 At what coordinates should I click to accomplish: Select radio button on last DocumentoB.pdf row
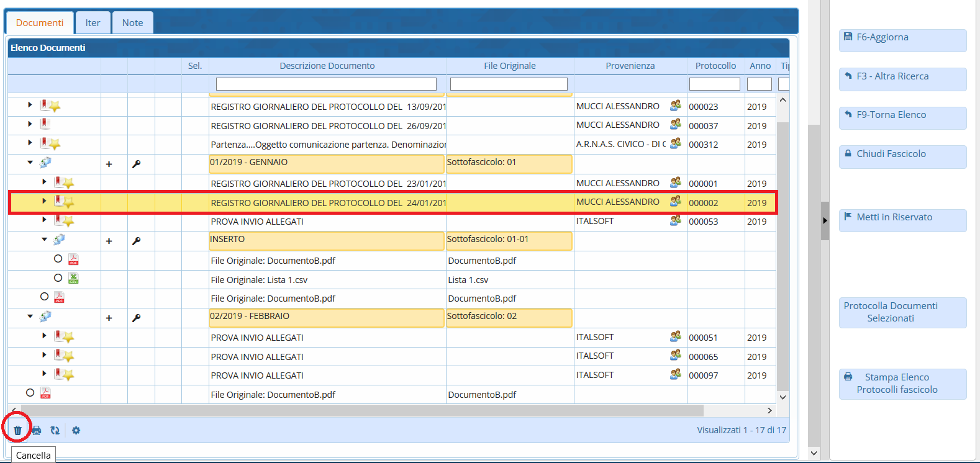tap(30, 392)
